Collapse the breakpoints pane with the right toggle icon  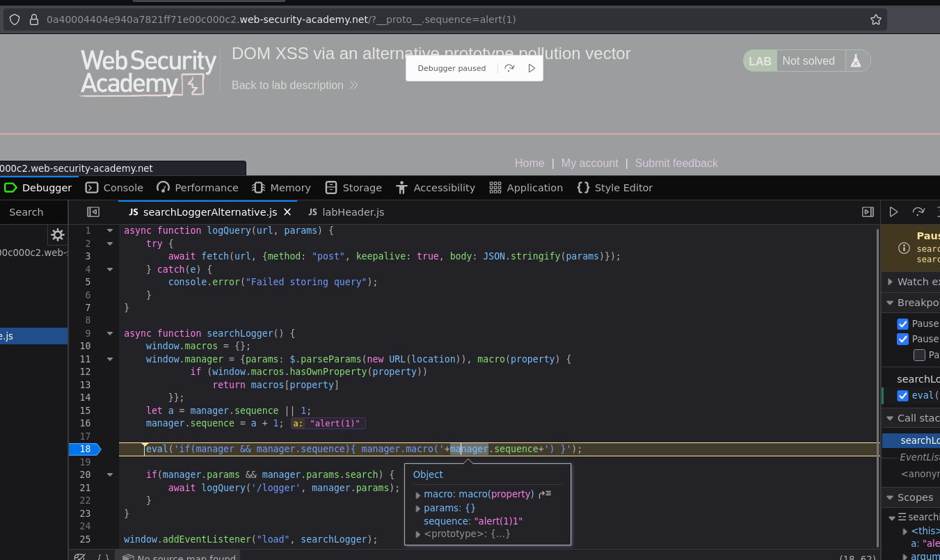[x=868, y=212]
